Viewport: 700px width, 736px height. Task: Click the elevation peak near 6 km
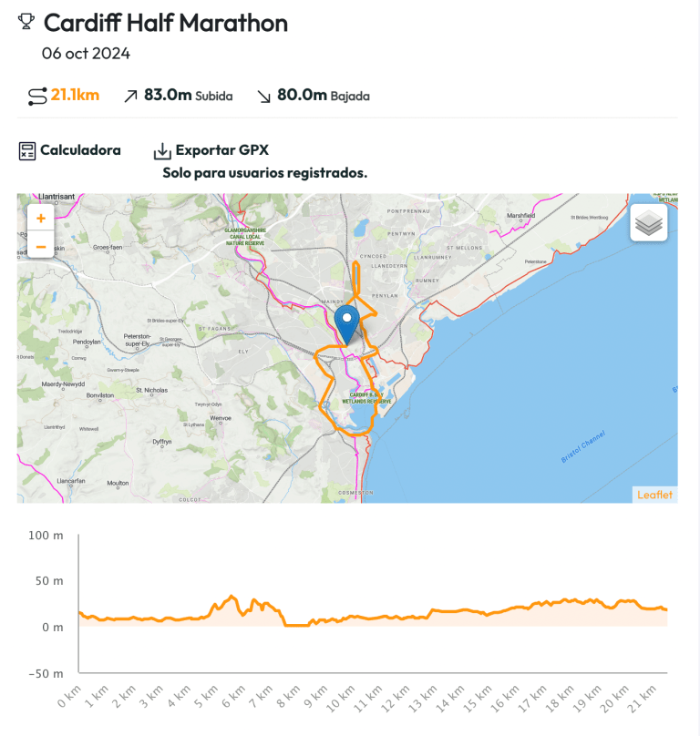click(232, 597)
